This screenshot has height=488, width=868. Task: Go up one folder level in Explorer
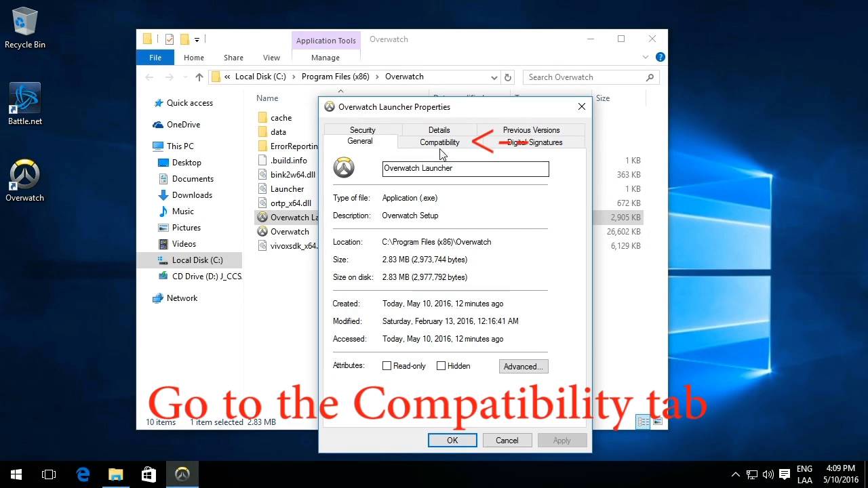coord(199,77)
